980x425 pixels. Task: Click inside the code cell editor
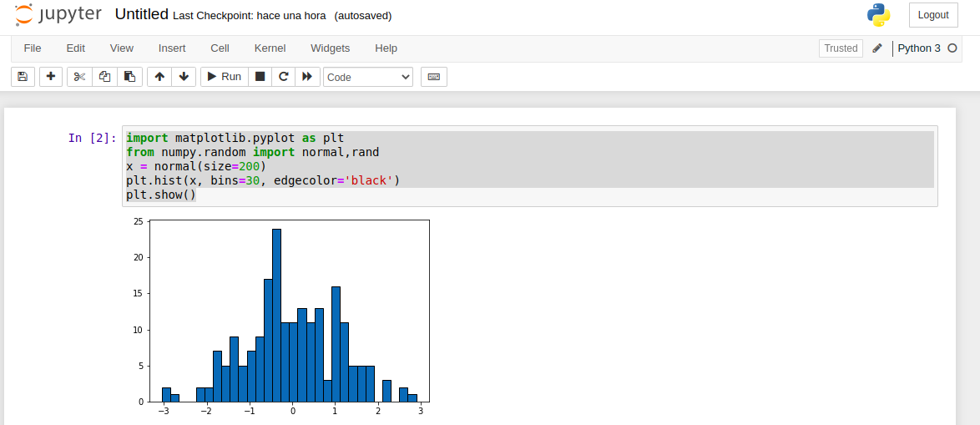(529, 166)
